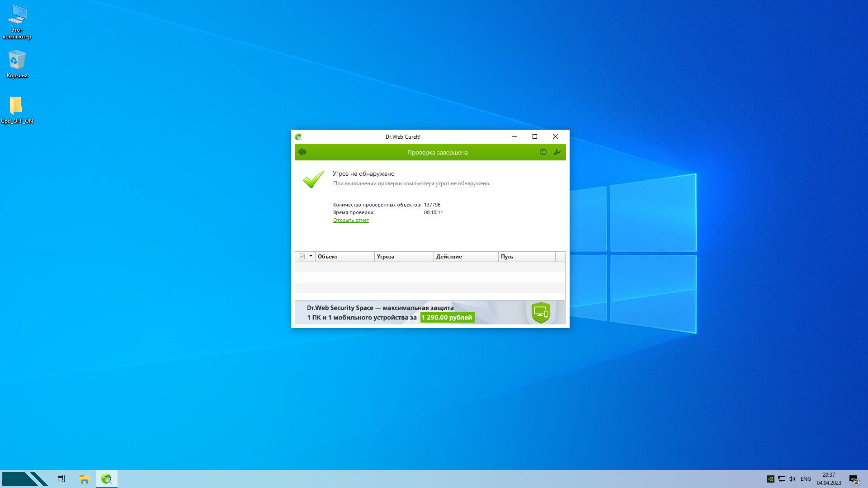Open File Explorer from the taskbar
The image size is (868, 488).
click(x=84, y=479)
